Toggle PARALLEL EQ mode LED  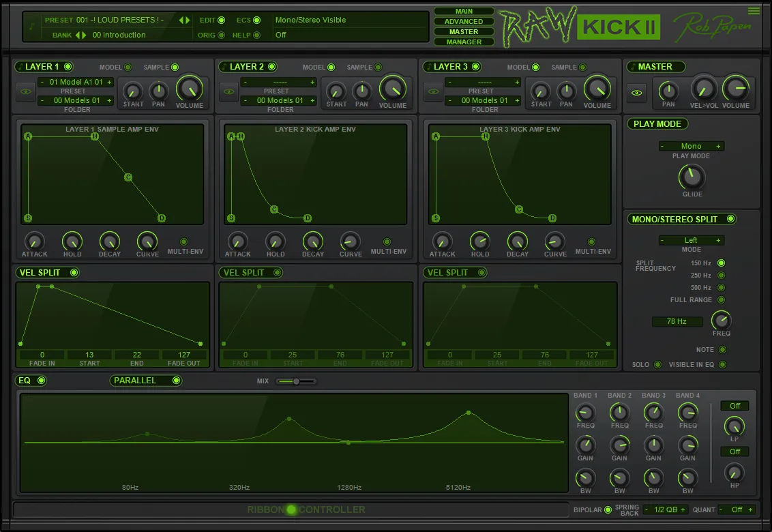point(176,381)
